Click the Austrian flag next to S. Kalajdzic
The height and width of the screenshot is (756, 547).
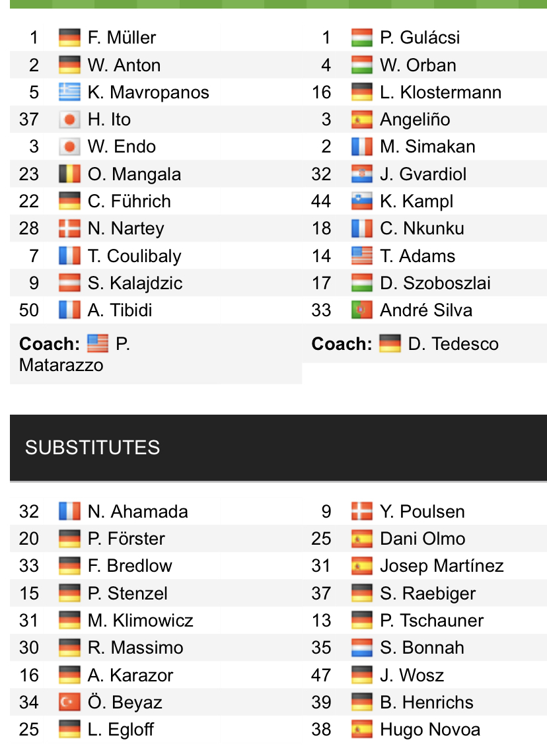69,283
